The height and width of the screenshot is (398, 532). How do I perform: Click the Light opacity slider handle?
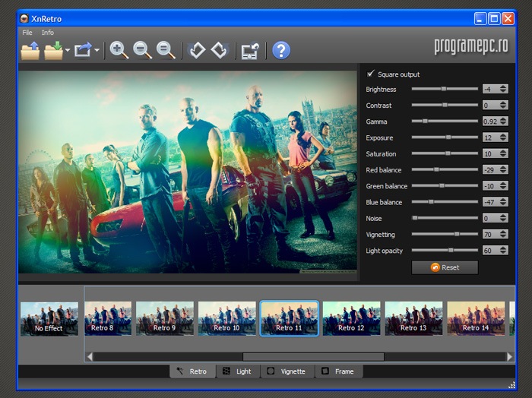tap(451, 250)
